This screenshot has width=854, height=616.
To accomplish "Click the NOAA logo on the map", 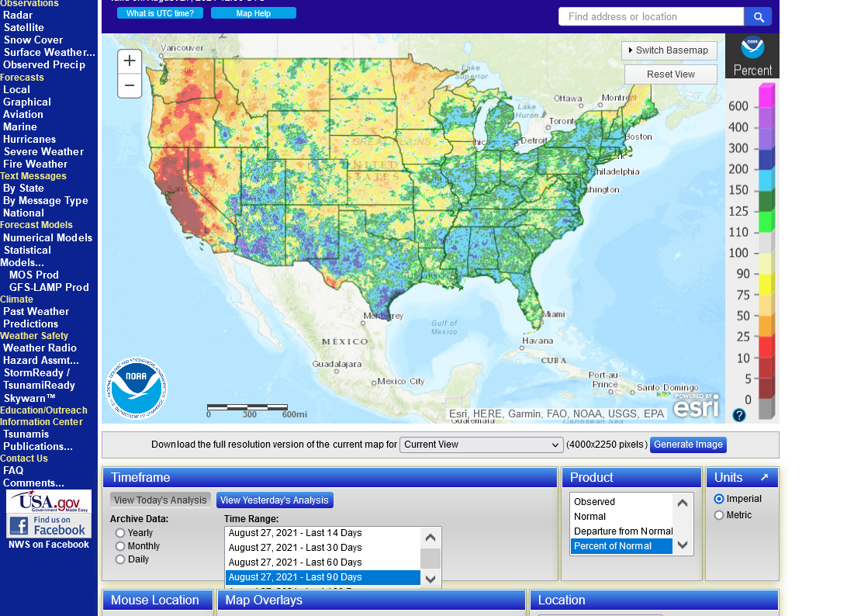I will [137, 388].
